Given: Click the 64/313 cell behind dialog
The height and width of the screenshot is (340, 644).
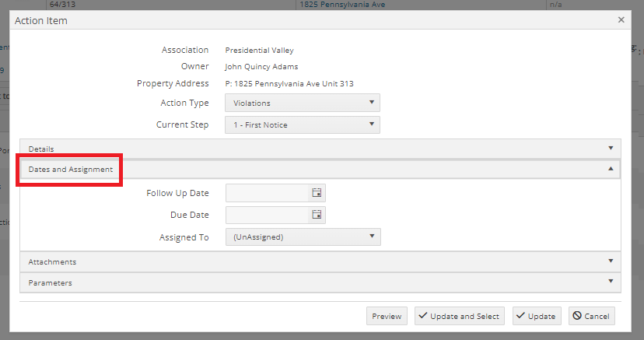Looking at the screenshot, I should click(x=62, y=5).
